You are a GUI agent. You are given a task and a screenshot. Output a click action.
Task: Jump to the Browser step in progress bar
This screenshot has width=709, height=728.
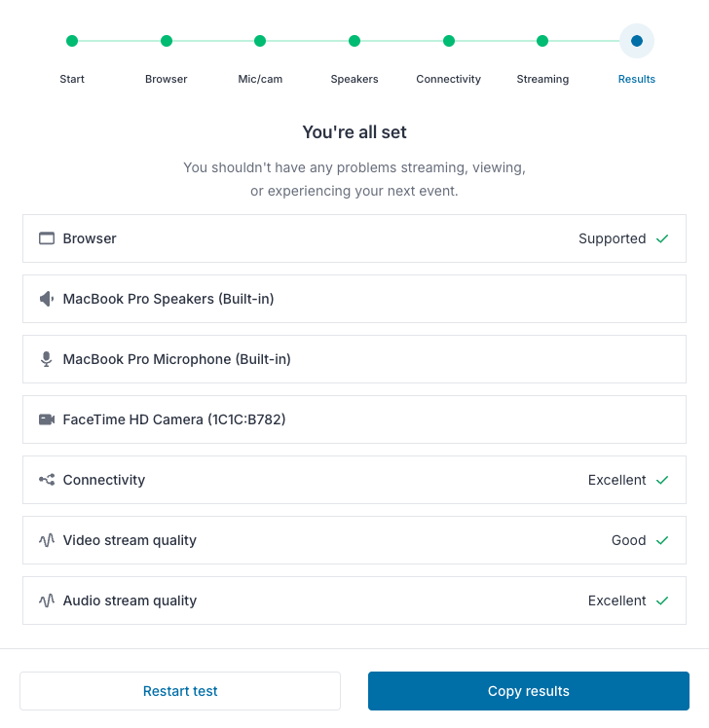pyautogui.click(x=167, y=41)
